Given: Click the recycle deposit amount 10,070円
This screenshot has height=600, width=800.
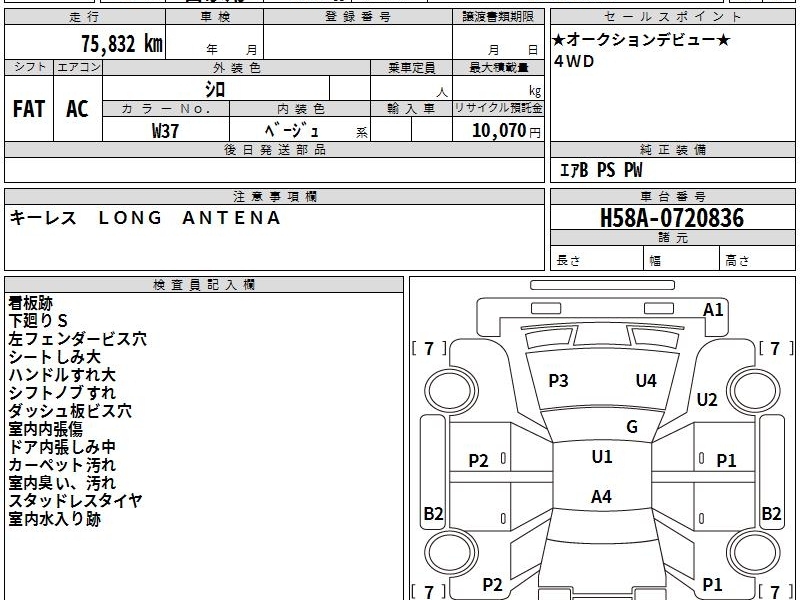Looking at the screenshot, I should (x=506, y=131).
